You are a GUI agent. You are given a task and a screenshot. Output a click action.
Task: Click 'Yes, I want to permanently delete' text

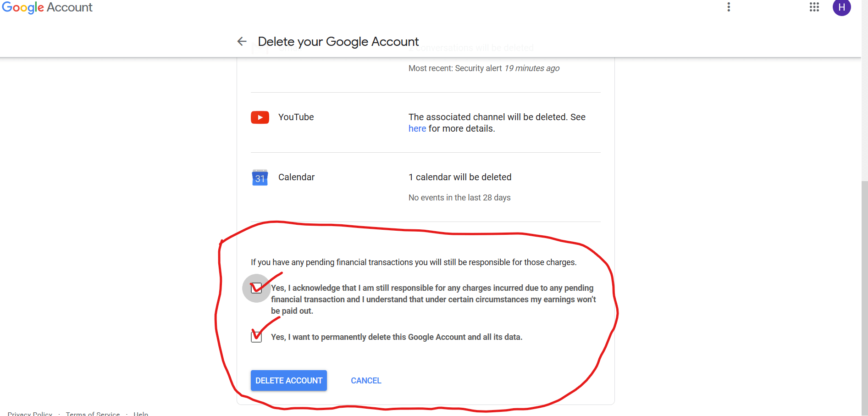click(x=397, y=337)
